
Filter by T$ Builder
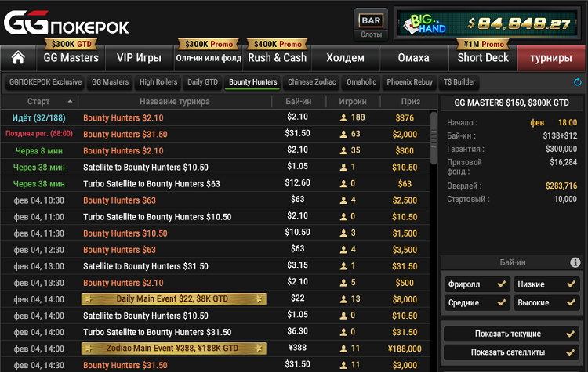[459, 82]
